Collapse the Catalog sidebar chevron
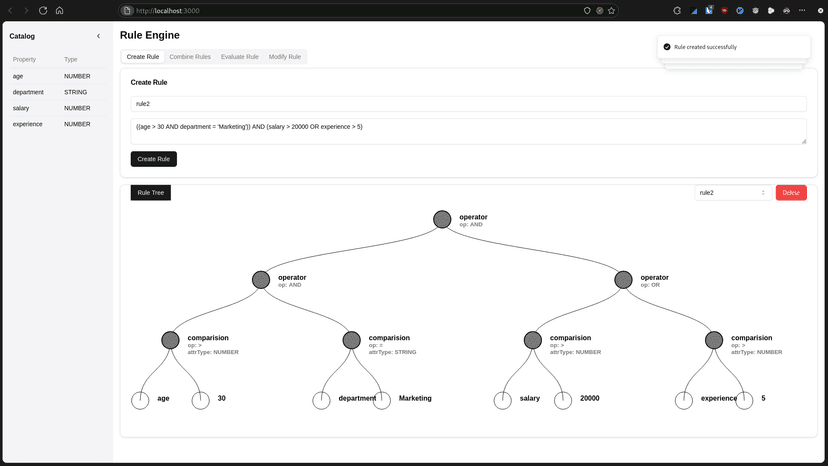This screenshot has height=466, width=828. click(x=98, y=36)
